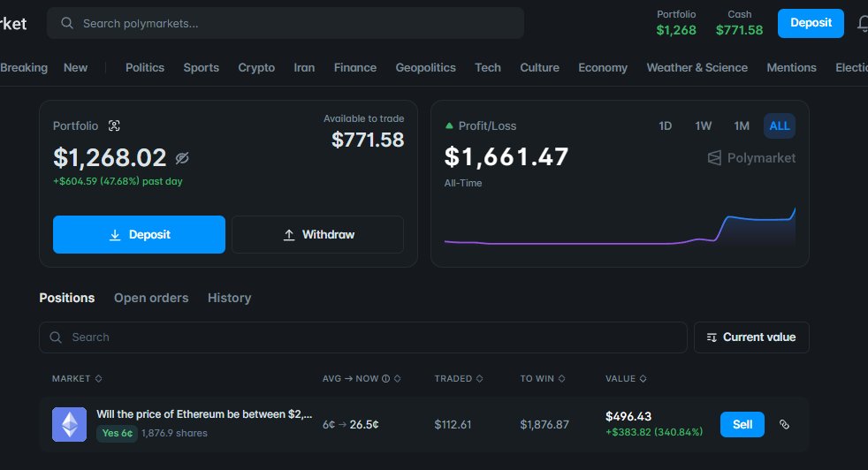The height and width of the screenshot is (470, 868).
Task: Click the 1,876.9 shares label
Action: pyautogui.click(x=174, y=434)
